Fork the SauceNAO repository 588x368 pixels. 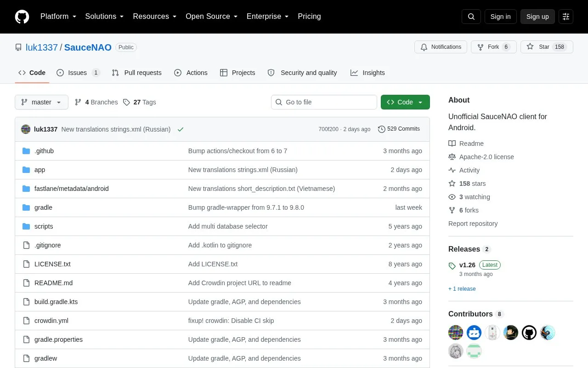pyautogui.click(x=494, y=47)
